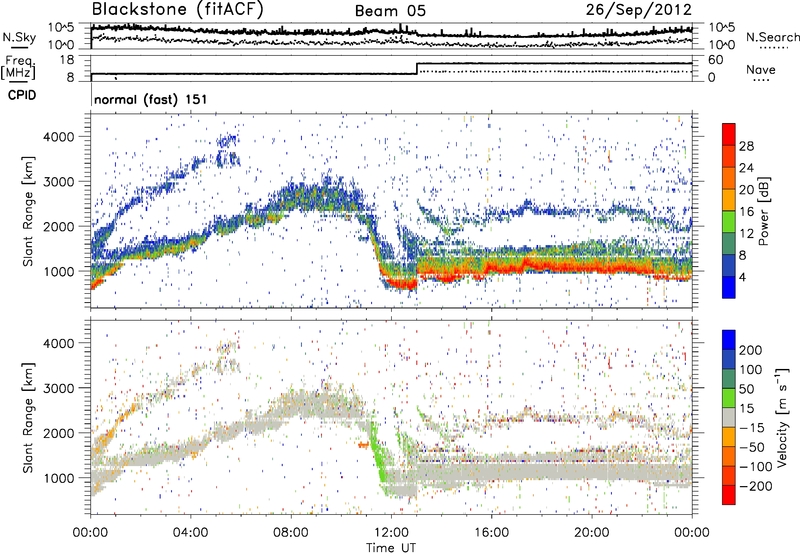Click '4000' on the power panel range axis
The image size is (800, 554).
pyautogui.click(x=58, y=137)
